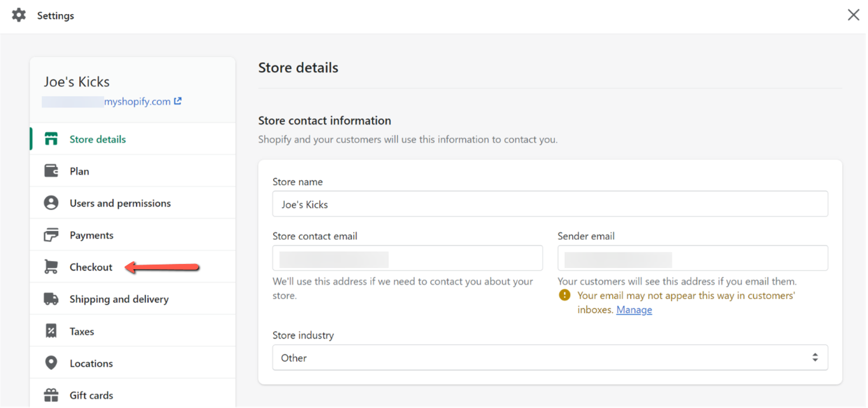Click the Payments card icon
868x408 pixels.
coord(51,235)
